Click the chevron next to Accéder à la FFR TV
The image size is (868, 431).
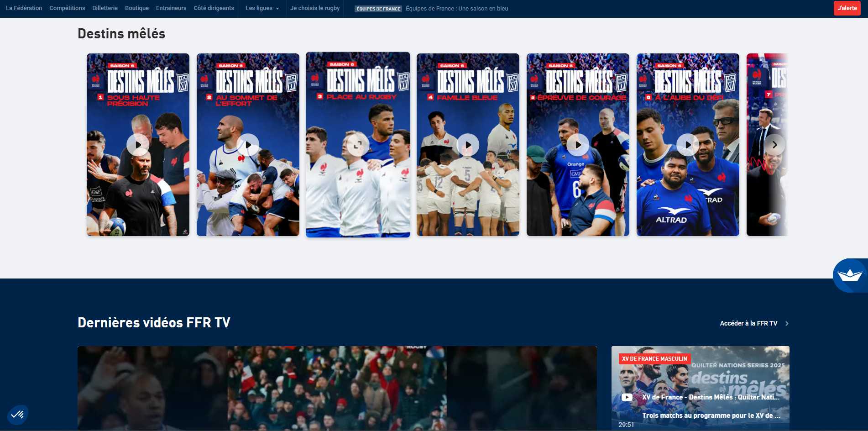[x=787, y=323]
